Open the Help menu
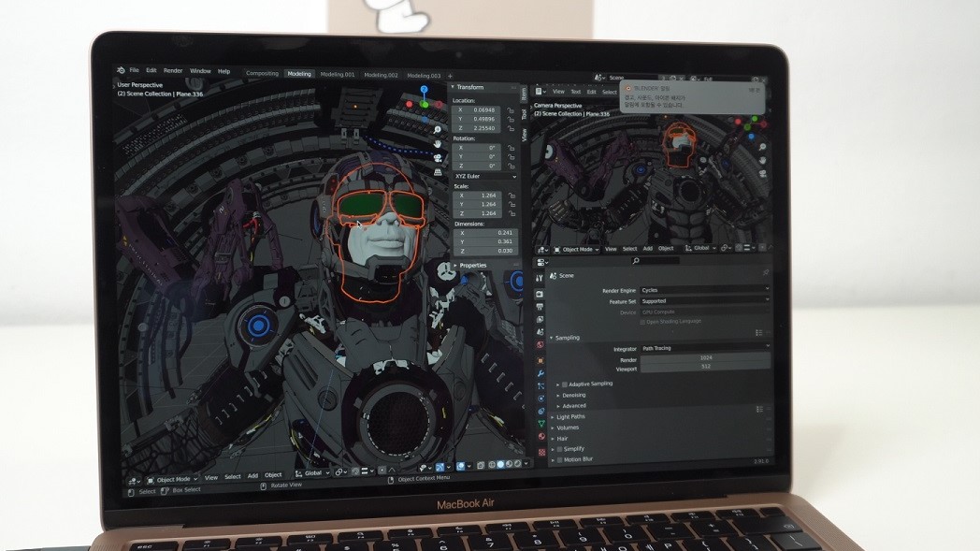The width and height of the screenshot is (980, 551). pyautogui.click(x=223, y=71)
